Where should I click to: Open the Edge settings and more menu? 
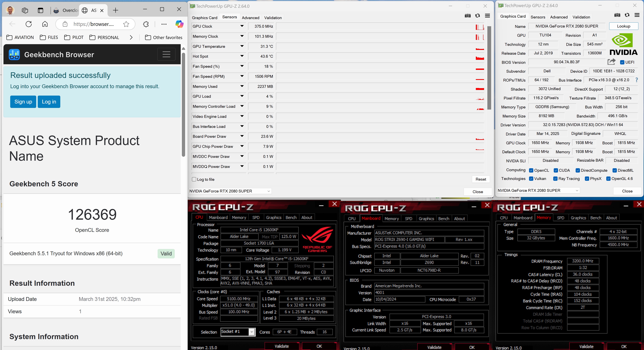[x=164, y=24]
